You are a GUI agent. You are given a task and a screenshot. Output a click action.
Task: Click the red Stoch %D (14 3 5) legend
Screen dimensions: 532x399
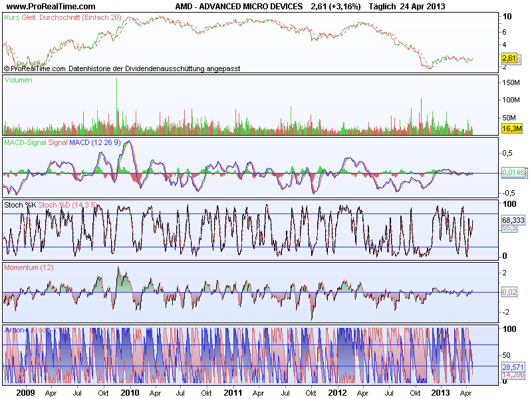[x=68, y=205]
